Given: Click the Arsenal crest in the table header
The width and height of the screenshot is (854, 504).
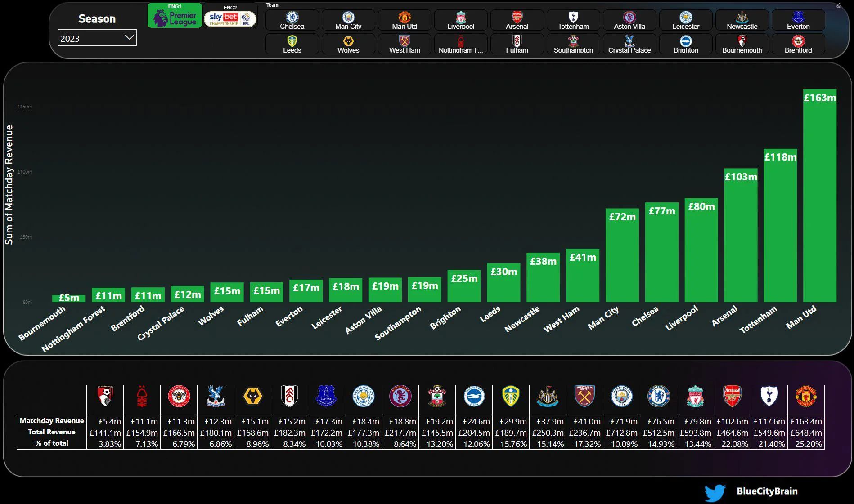Looking at the screenshot, I should click(732, 396).
